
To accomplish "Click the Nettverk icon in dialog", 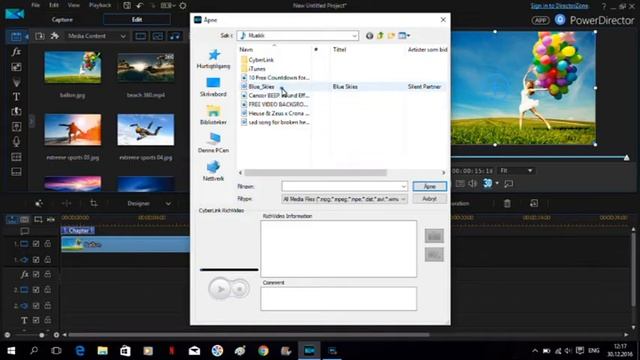I will click(213, 167).
